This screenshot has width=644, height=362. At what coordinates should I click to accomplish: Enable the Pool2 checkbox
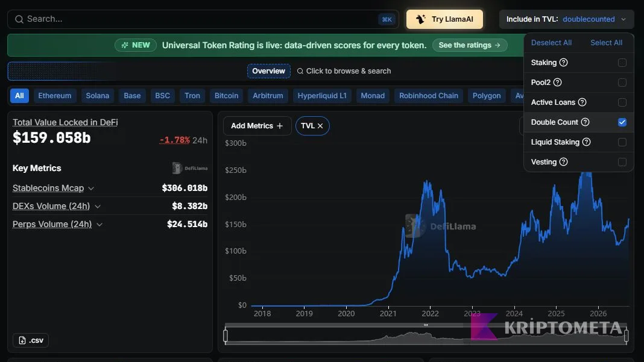tap(622, 83)
